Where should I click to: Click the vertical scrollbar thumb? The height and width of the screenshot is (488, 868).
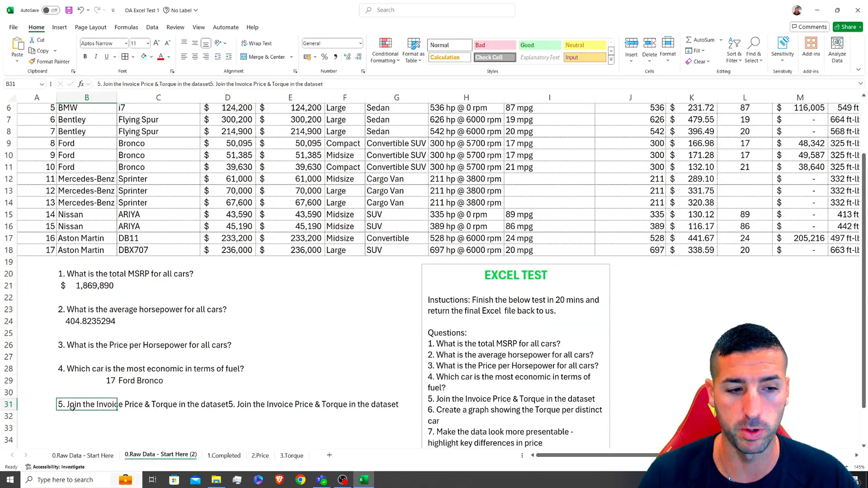coord(863,280)
